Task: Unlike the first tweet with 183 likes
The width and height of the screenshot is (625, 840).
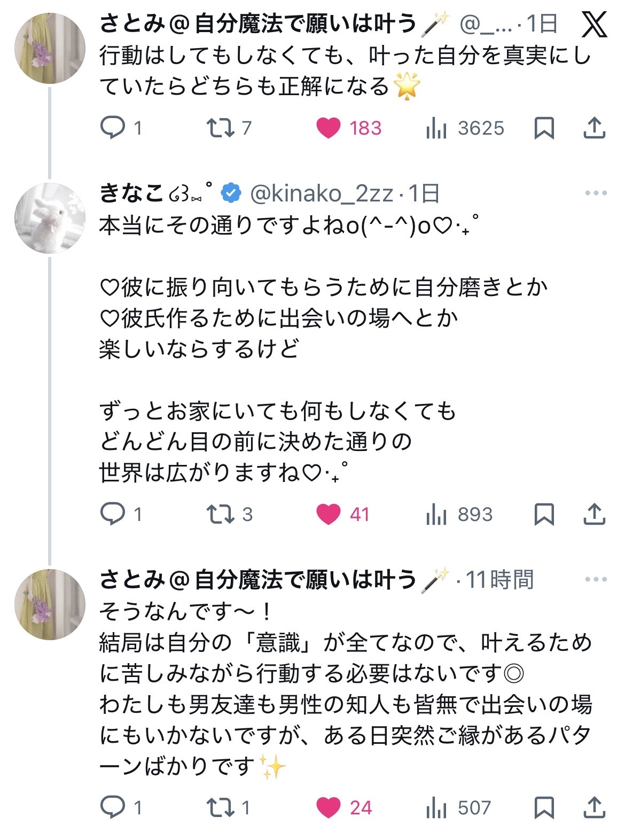Action: click(x=329, y=128)
